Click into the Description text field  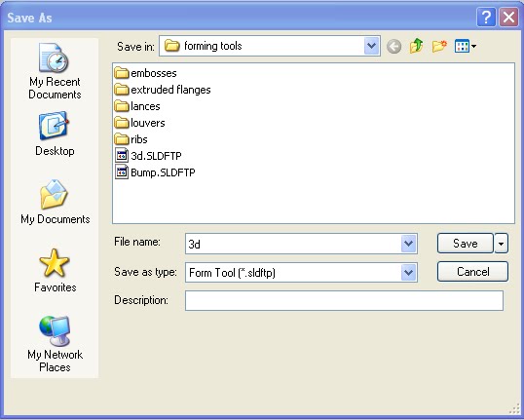[x=344, y=300]
